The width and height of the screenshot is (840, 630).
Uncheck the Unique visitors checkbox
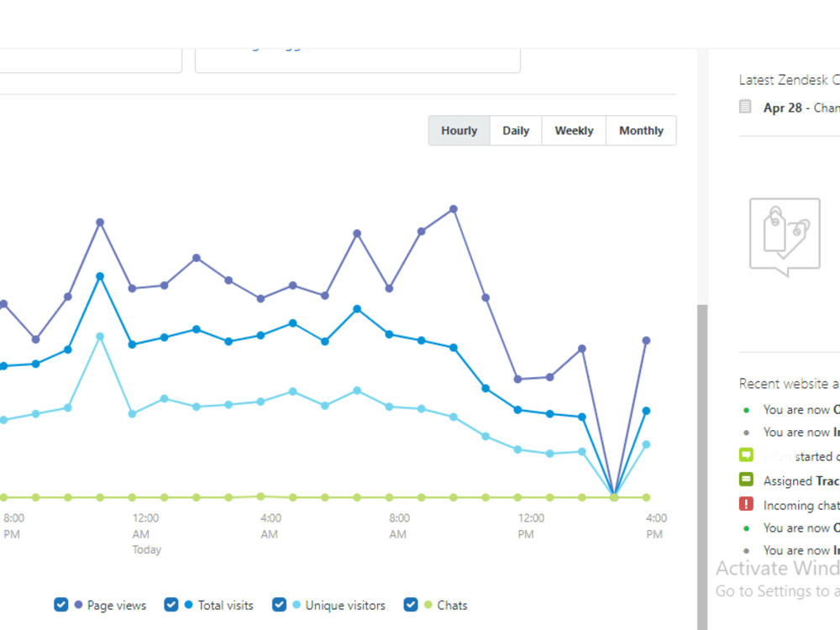[279, 605]
